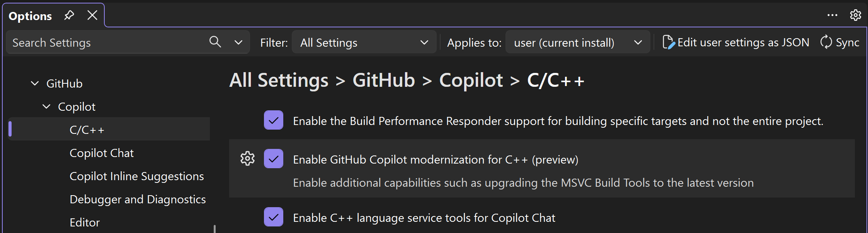Switch to the Options tab
Viewport: 868px width, 233px height.
[31, 16]
